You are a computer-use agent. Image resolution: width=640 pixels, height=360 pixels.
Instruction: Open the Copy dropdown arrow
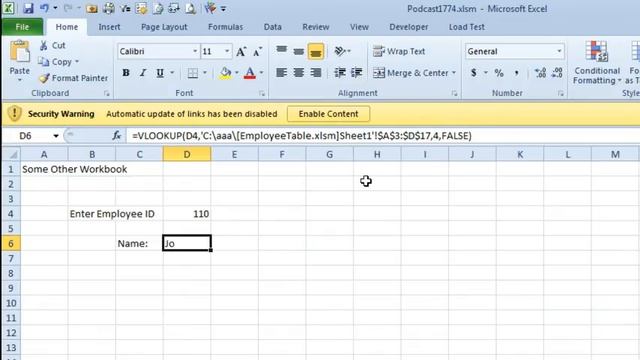point(77,62)
